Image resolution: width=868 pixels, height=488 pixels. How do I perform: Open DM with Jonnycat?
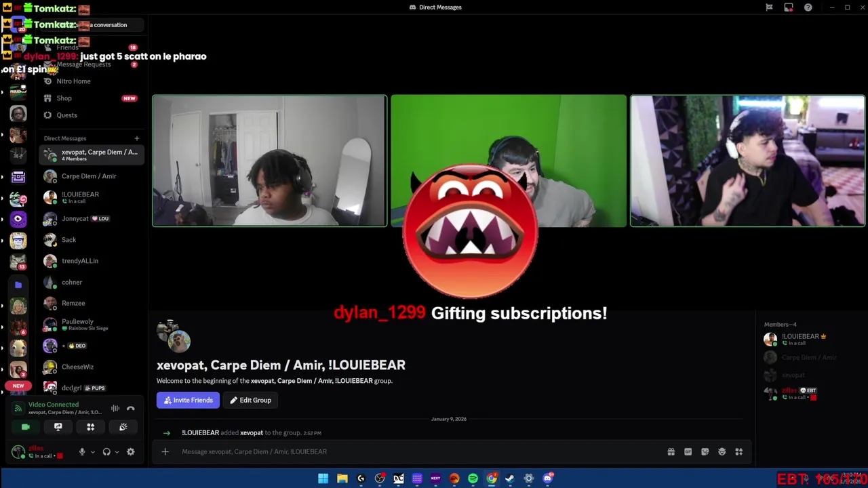(90, 219)
